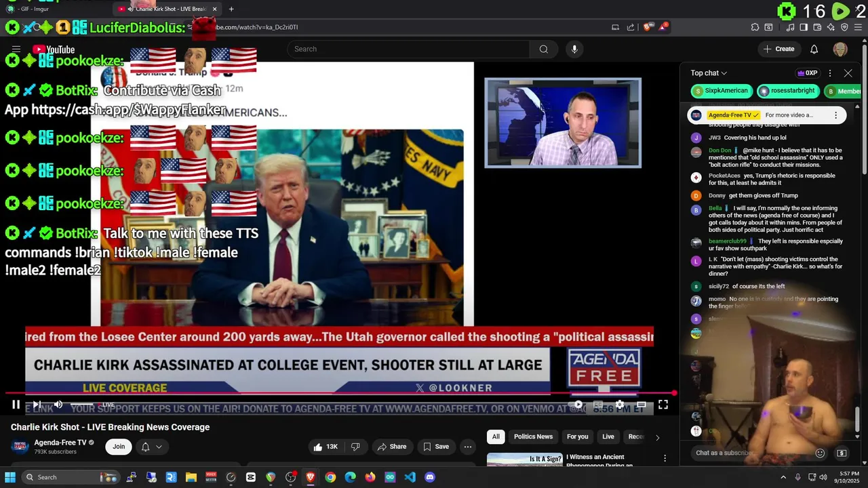Open pinned message options menu
Screen dimensions: 868x488
tap(835, 115)
